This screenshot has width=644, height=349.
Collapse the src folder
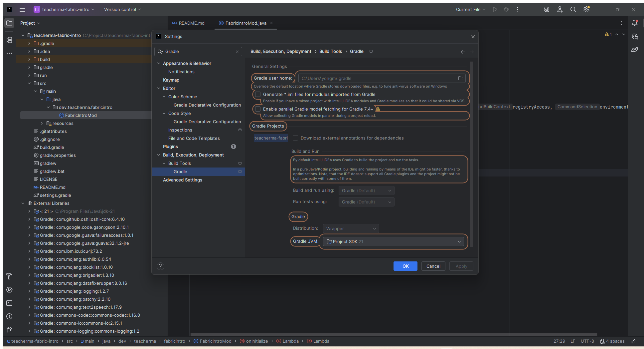point(29,83)
